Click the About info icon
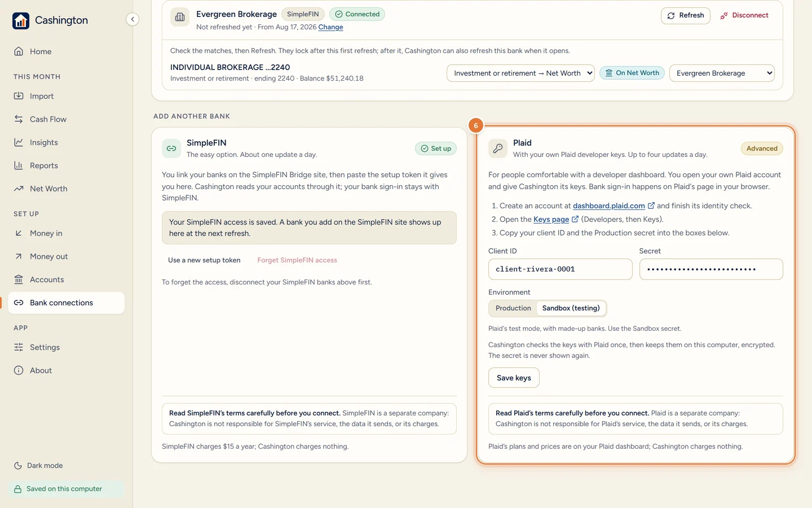The height and width of the screenshot is (508, 812). 19,370
